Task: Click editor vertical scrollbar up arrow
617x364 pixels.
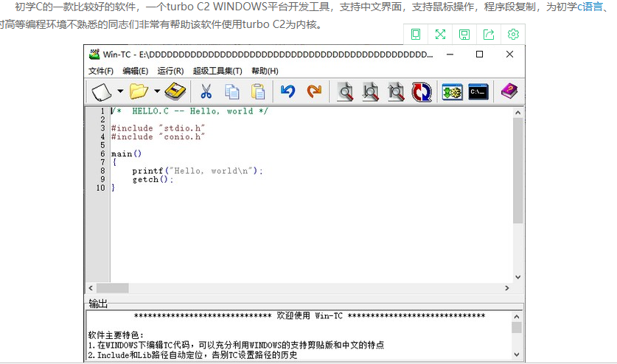Action: pyautogui.click(x=517, y=113)
